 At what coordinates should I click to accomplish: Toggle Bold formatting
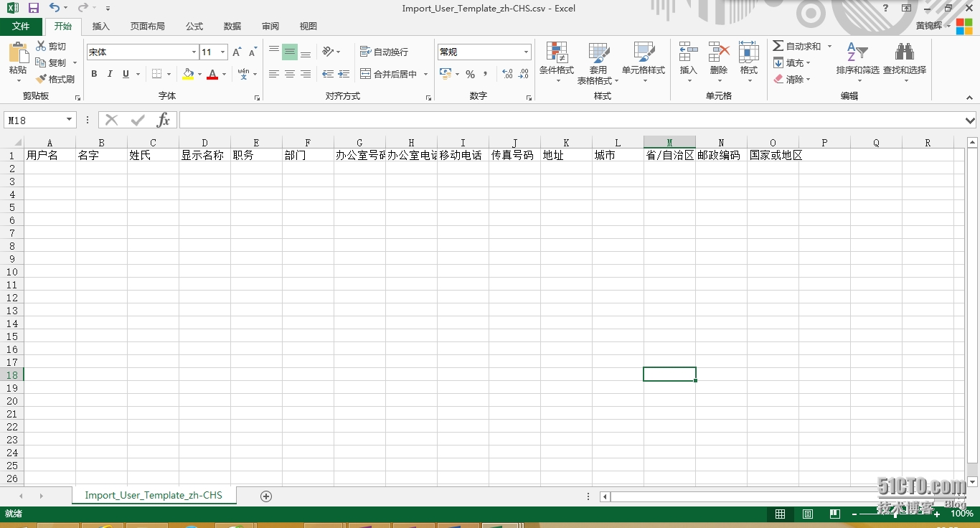94,74
